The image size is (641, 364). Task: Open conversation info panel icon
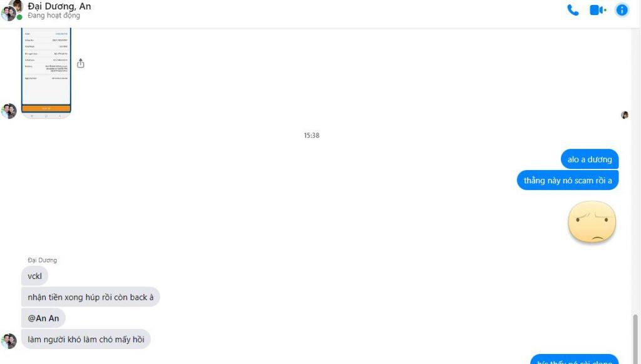pyautogui.click(x=622, y=10)
